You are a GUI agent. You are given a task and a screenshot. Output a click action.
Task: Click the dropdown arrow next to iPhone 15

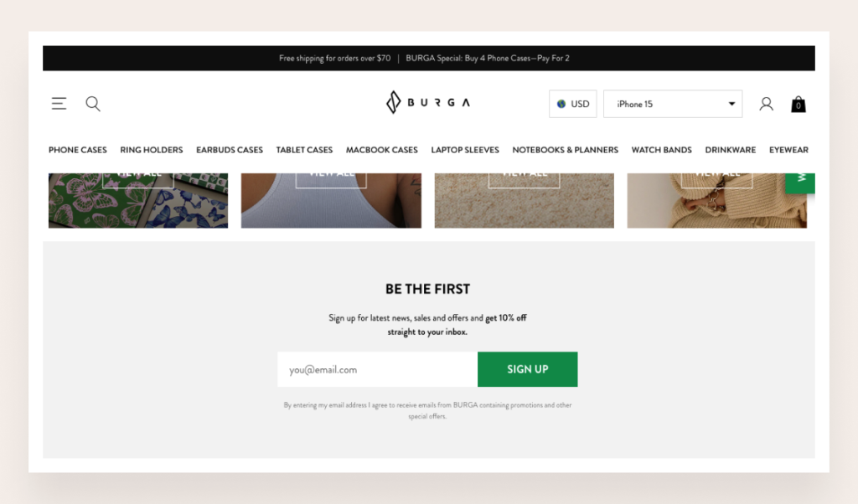coord(731,104)
